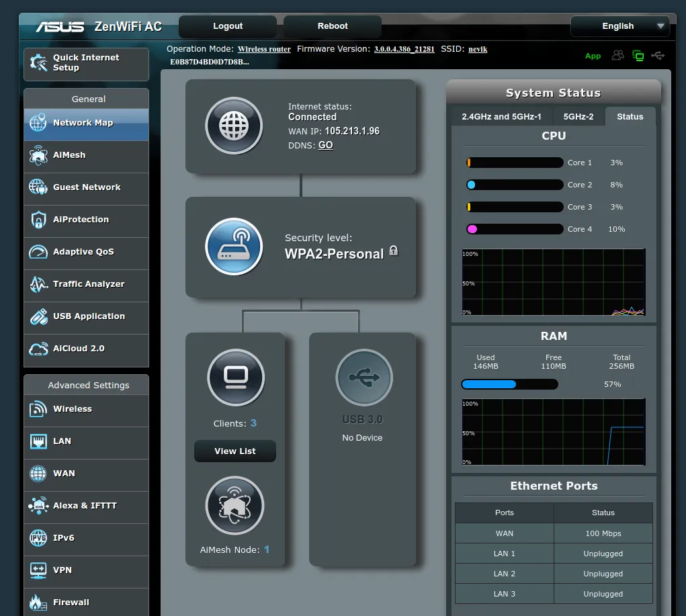
Task: Click the RAM usage progress bar
Action: [x=510, y=384]
